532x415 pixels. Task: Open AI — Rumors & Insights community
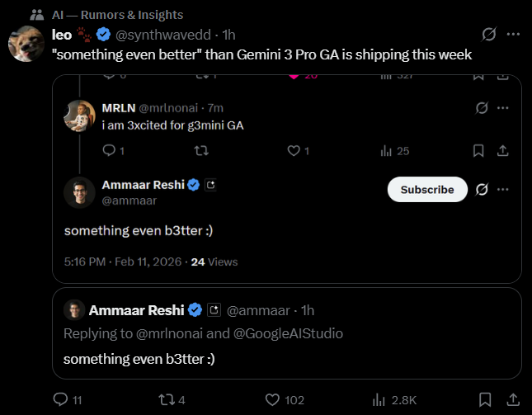(x=117, y=14)
